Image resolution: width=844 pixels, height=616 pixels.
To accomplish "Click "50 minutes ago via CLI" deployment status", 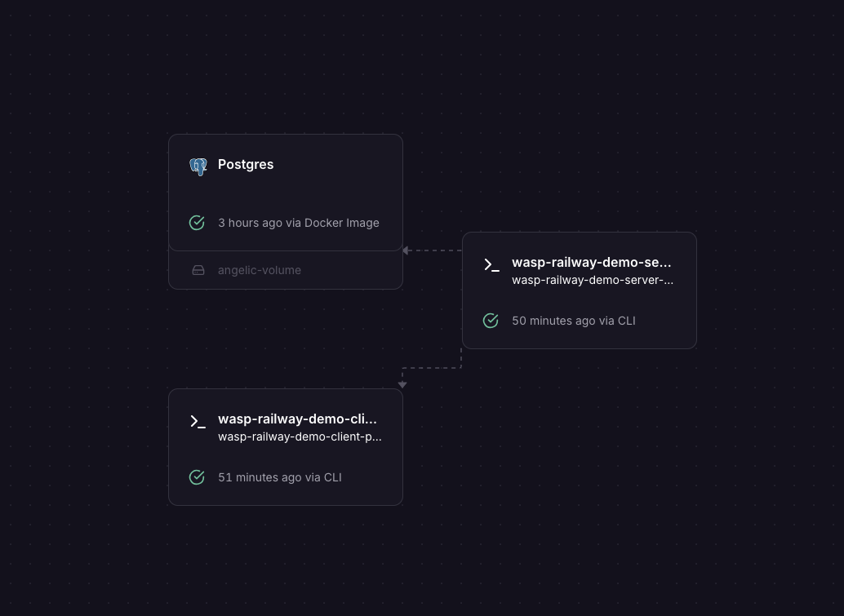I will pos(573,321).
